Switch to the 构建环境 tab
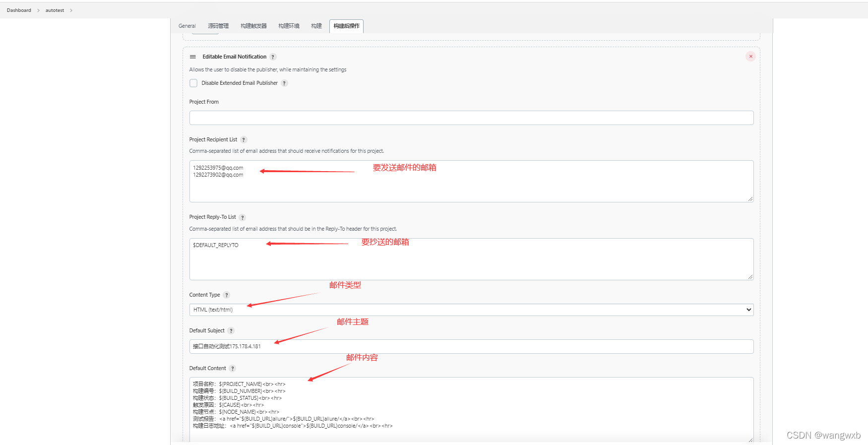 coord(289,26)
